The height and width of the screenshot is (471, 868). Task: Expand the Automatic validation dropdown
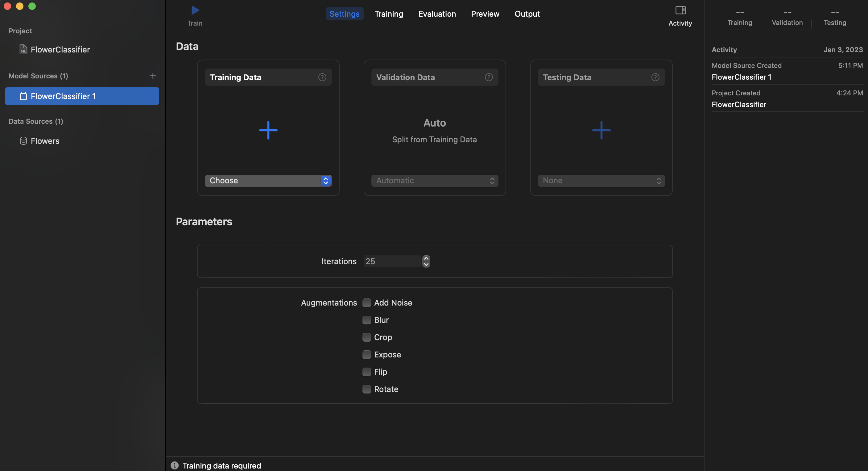tap(435, 181)
